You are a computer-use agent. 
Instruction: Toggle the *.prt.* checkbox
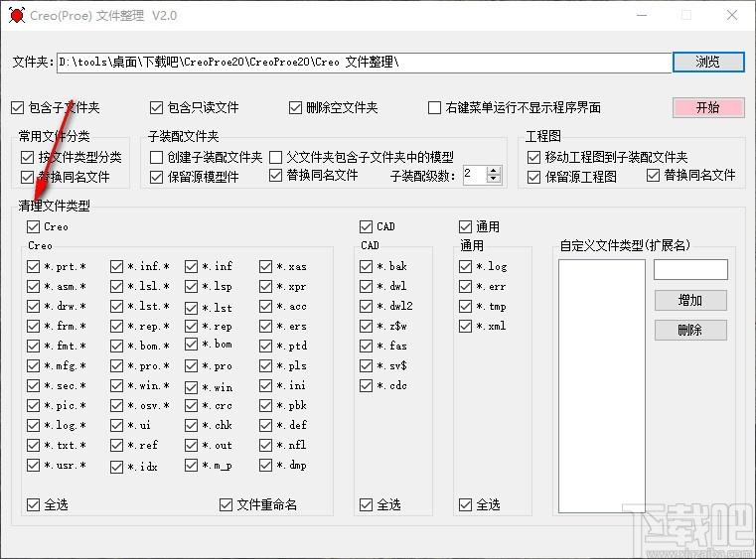33,266
